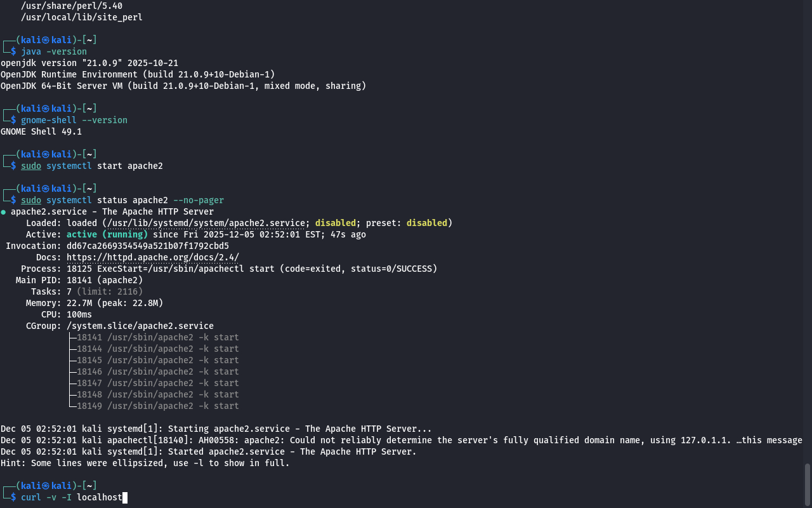Select process 18149 in the CGroup tree
The width and height of the screenshot is (812, 508).
tap(157, 406)
